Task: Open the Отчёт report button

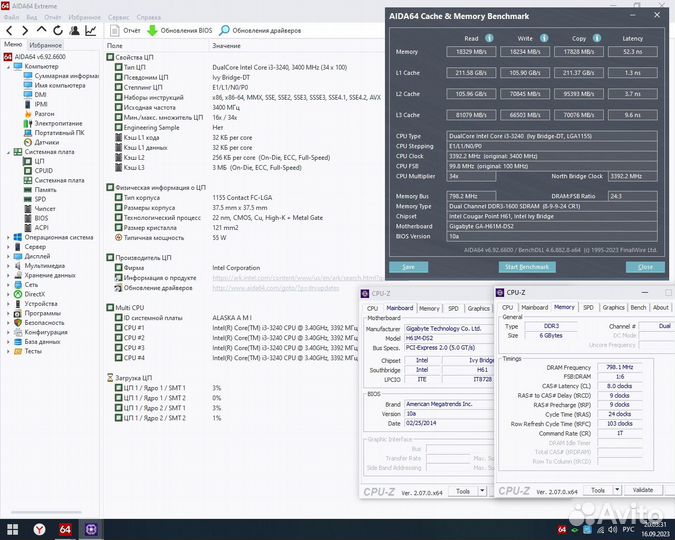Action: click(x=125, y=31)
